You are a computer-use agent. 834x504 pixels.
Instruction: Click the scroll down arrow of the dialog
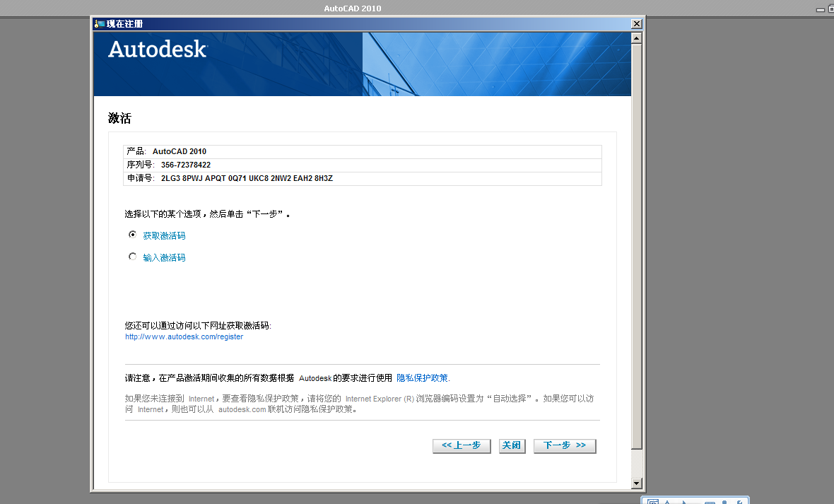point(636,483)
